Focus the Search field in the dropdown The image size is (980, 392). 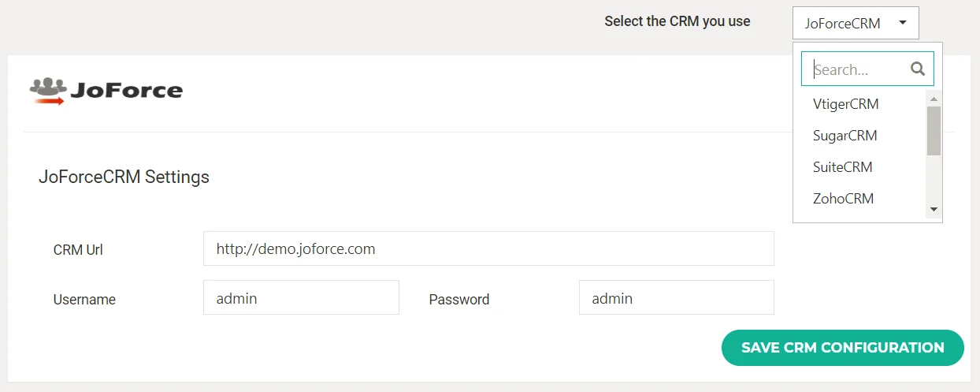859,69
